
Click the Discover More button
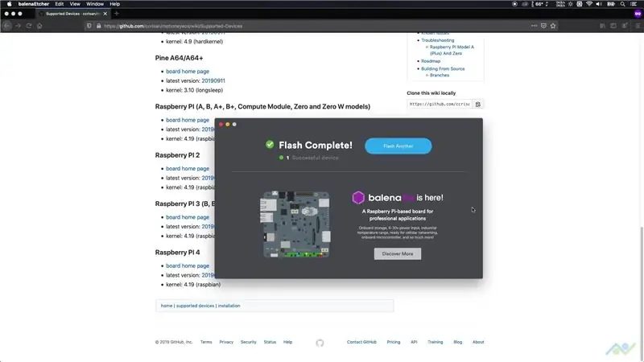pos(397,253)
